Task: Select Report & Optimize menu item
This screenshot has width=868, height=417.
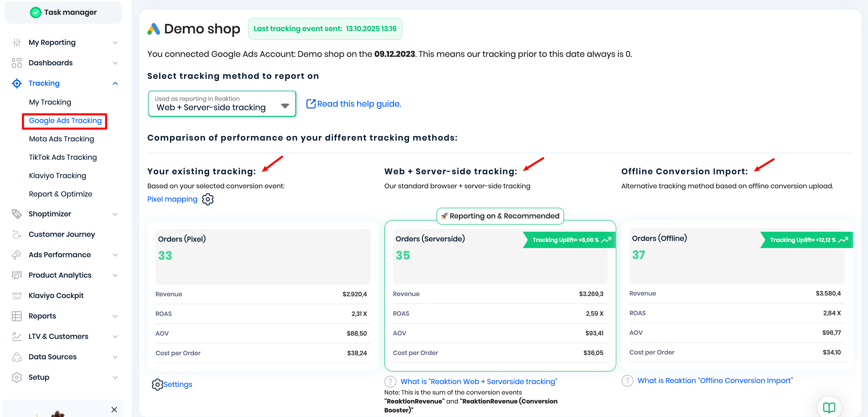Action: pyautogui.click(x=60, y=194)
